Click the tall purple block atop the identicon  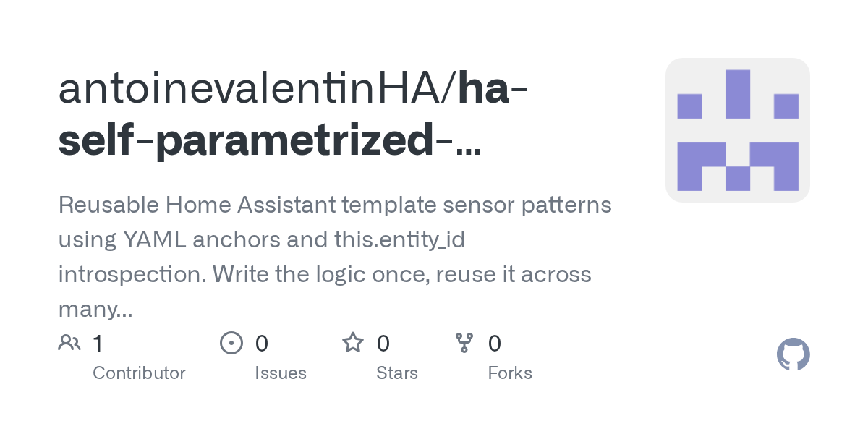pyautogui.click(x=737, y=93)
